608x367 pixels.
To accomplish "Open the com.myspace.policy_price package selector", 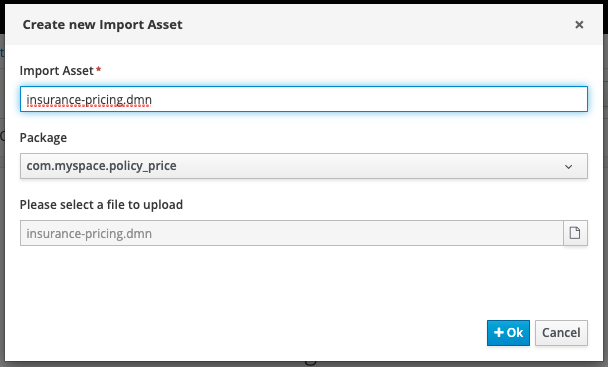I will [304, 166].
